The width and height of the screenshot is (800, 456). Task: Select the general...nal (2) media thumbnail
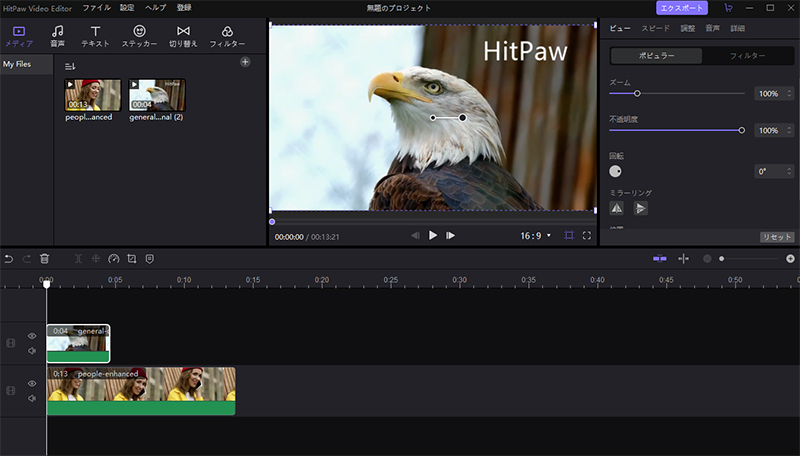(157, 95)
